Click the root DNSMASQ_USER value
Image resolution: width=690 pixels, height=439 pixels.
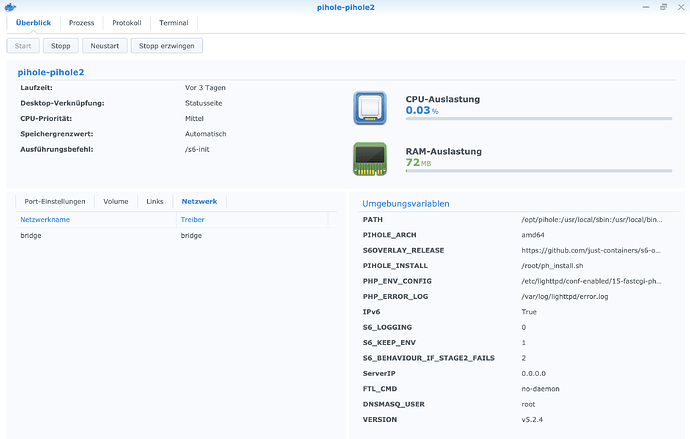[528, 404]
